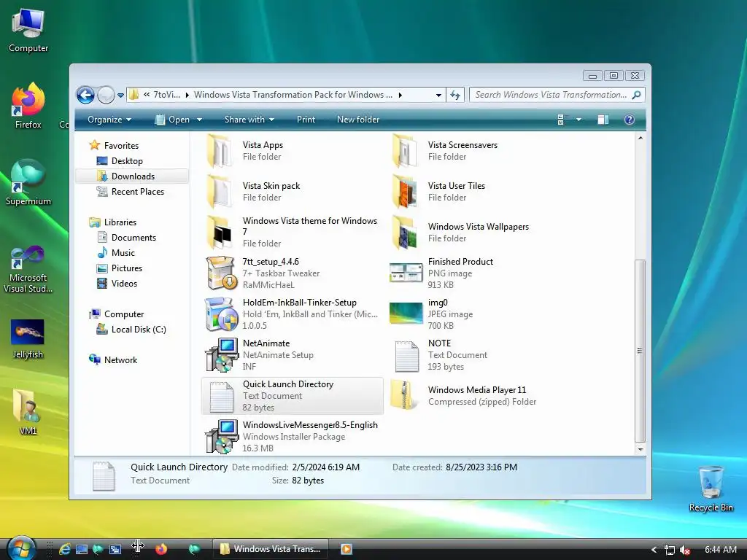Image resolution: width=747 pixels, height=560 pixels.
Task: Create a New folder from the toolbar
Action: click(x=357, y=120)
